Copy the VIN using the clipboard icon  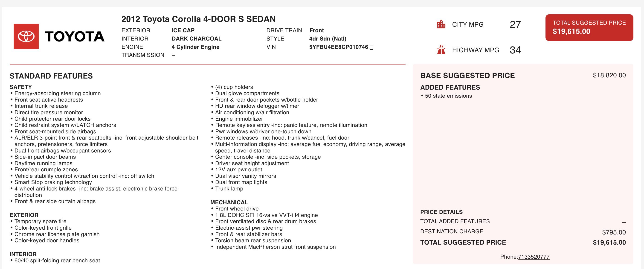click(371, 47)
